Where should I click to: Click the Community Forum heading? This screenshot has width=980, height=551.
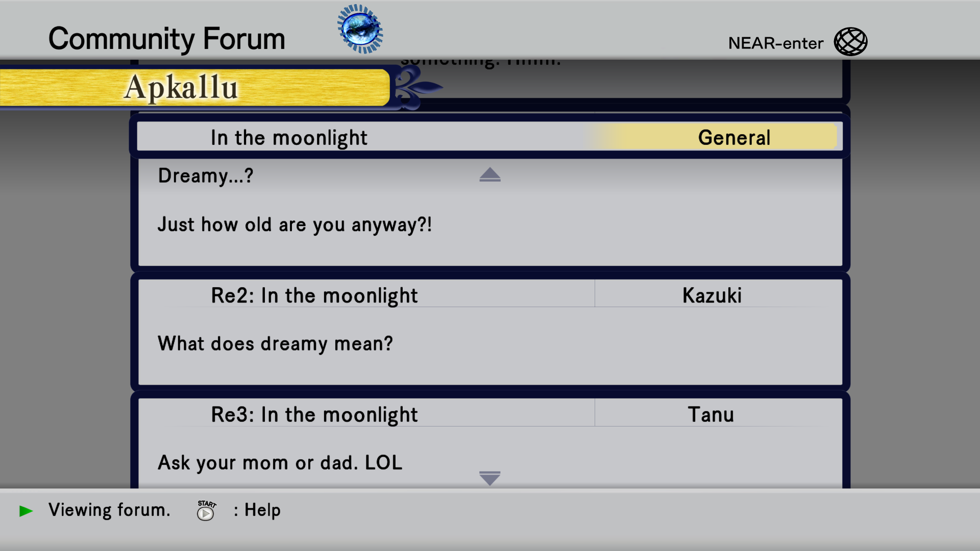166,39
